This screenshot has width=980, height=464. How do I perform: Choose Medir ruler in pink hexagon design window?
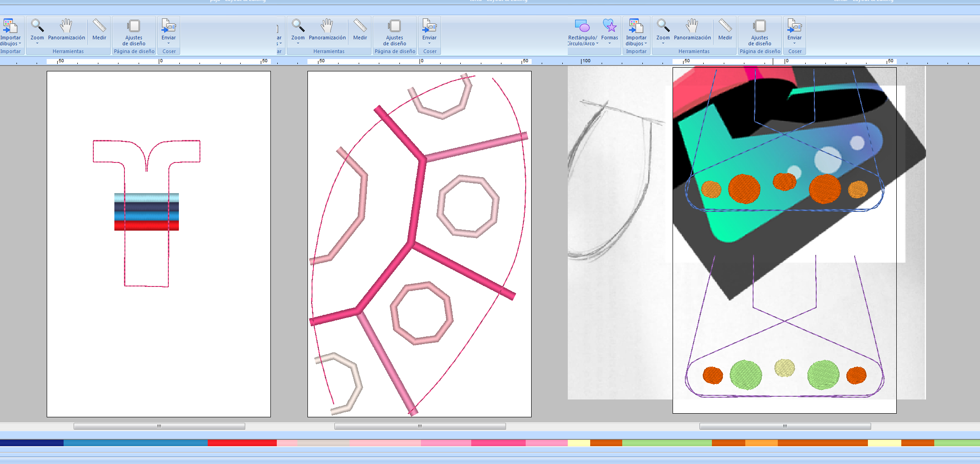360,26
